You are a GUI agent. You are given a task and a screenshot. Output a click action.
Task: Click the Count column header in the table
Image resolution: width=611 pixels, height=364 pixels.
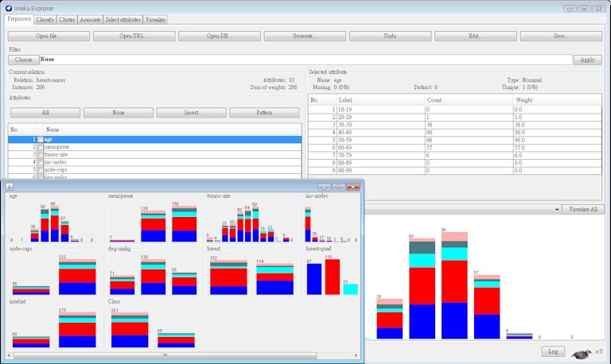point(469,100)
